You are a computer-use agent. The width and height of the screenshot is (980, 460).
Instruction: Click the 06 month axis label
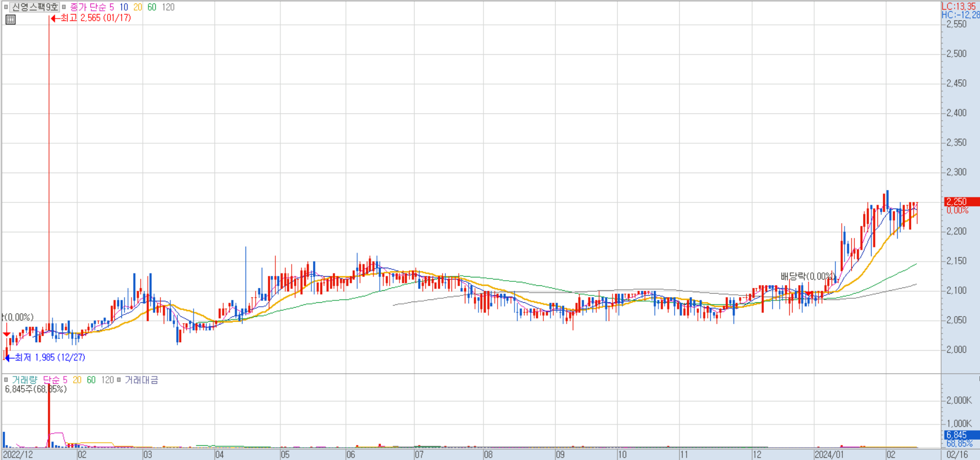pos(351,454)
